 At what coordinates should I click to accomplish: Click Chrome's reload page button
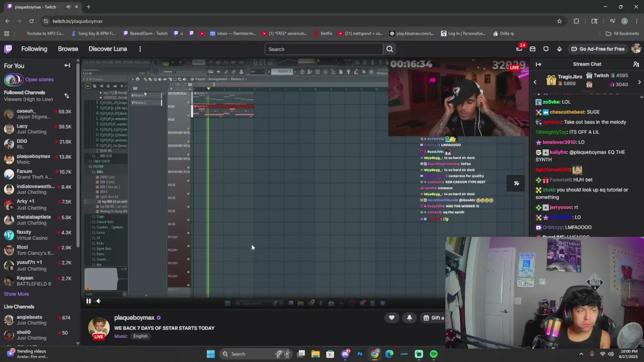[x=31, y=21]
